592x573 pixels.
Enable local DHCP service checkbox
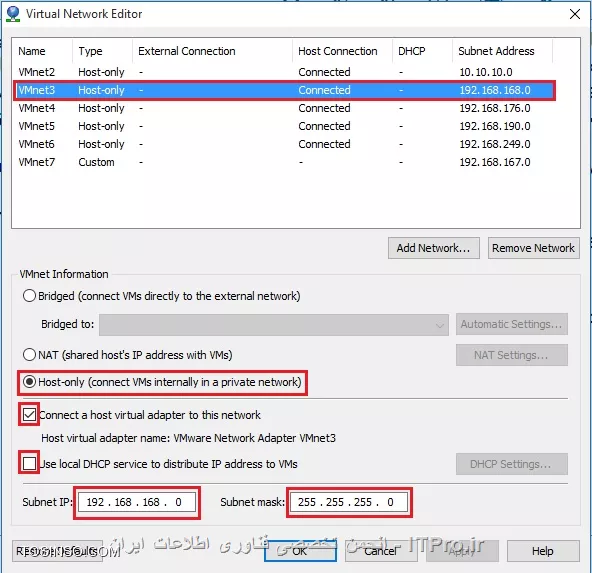[29, 463]
